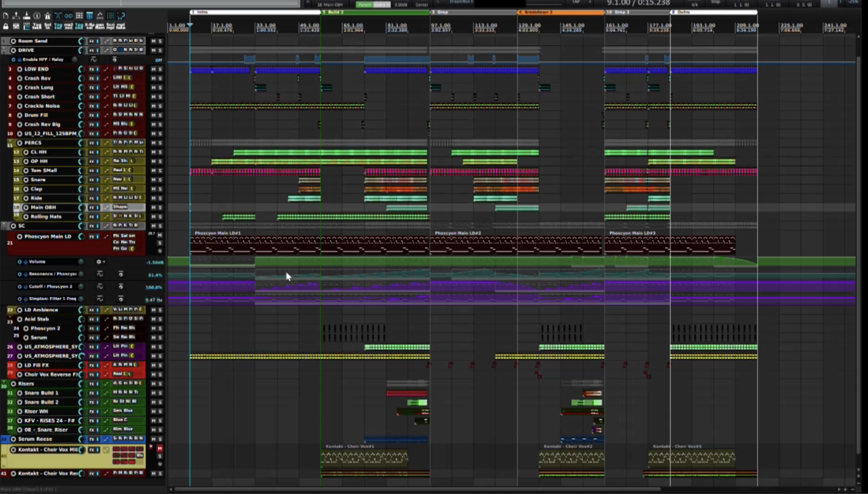Click the 'X-fa sel' toolbar button

coord(90,26)
